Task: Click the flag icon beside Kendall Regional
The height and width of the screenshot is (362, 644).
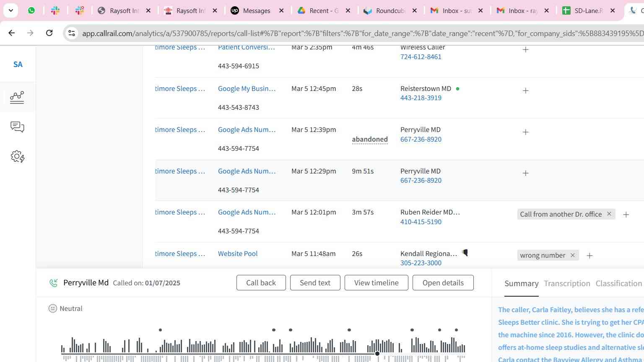Action: tap(465, 253)
